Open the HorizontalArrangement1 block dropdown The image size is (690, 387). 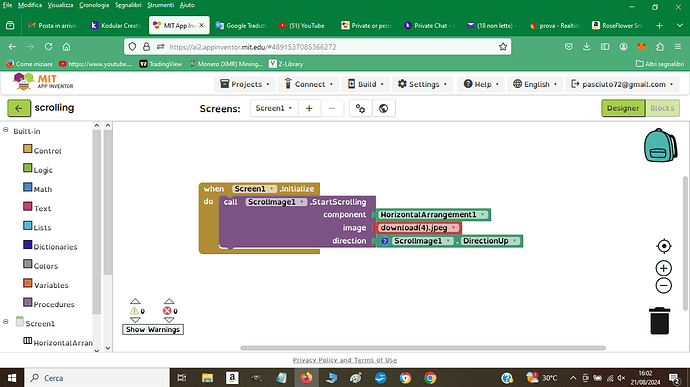483,214
